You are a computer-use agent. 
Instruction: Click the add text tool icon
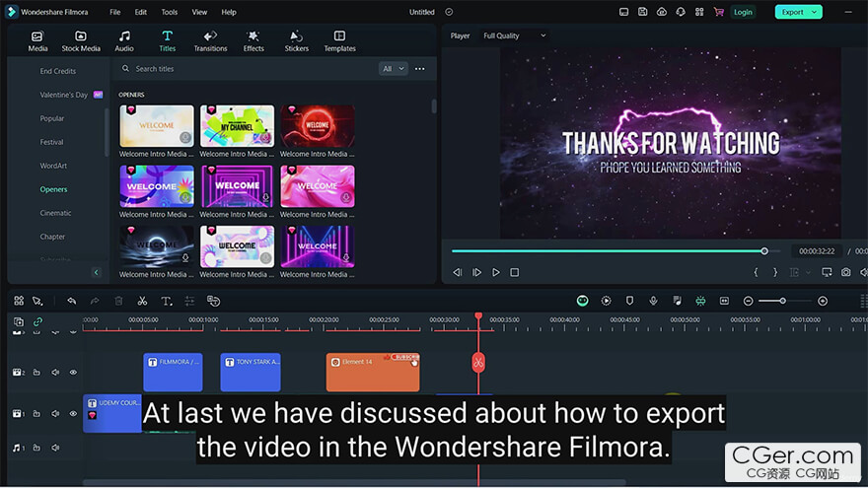(x=166, y=301)
